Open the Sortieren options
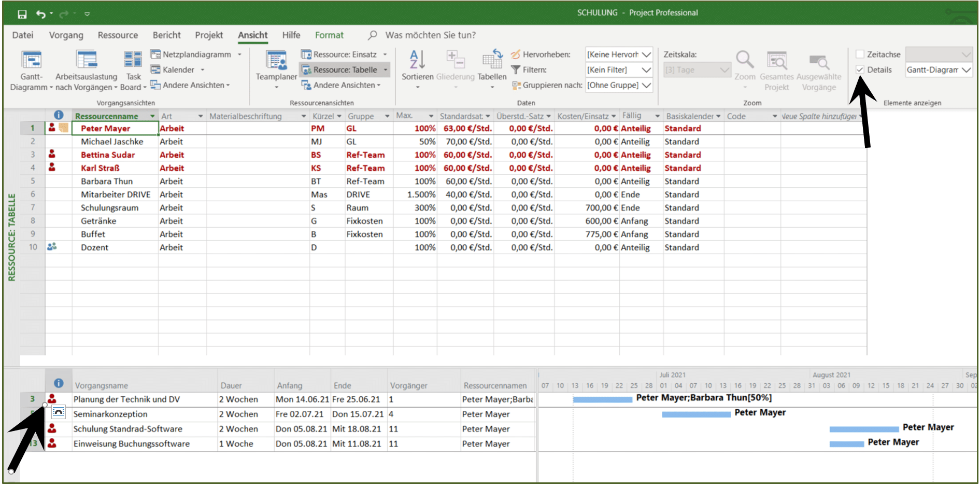Viewport: 980px width, 486px height. pyautogui.click(x=417, y=68)
